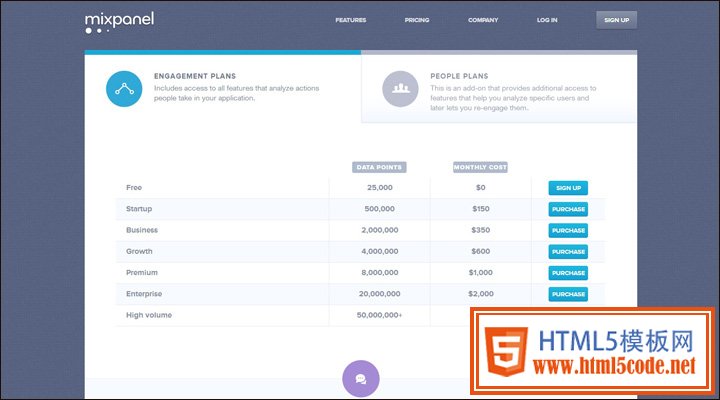Viewport: 720px width, 400px height.
Task: Purchase the Premium plan
Action: [x=568, y=273]
